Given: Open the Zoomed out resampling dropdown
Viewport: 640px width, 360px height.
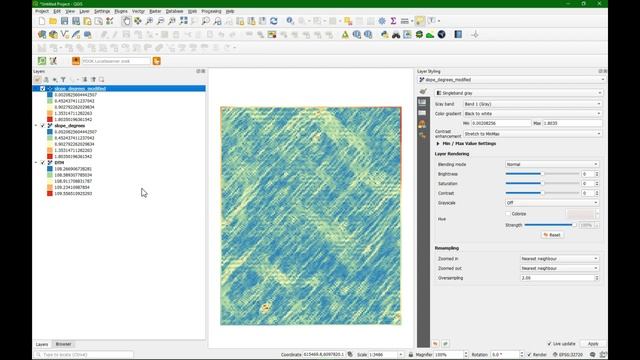Looking at the screenshot, I should [560, 268].
